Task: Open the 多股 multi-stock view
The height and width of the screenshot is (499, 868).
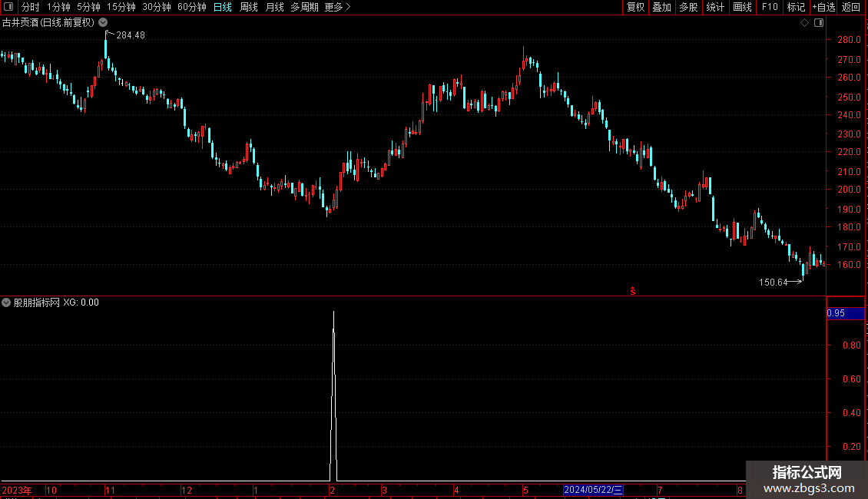Action: tap(688, 7)
